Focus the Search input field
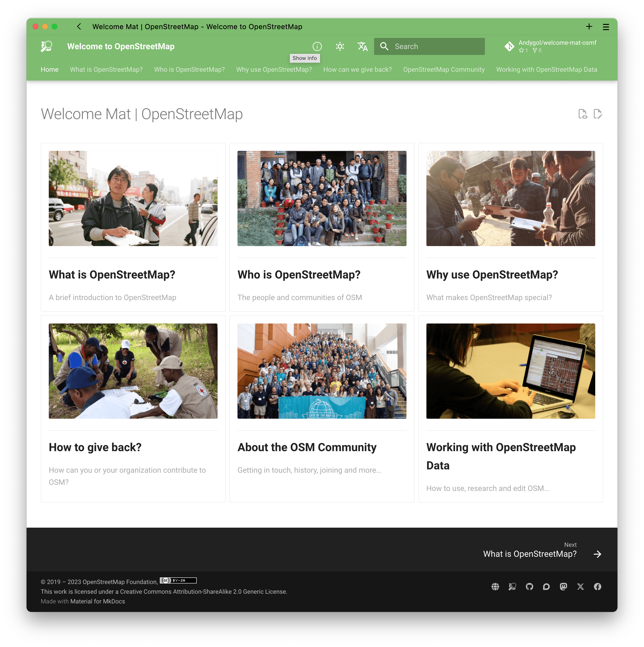The height and width of the screenshot is (647, 644). click(429, 46)
